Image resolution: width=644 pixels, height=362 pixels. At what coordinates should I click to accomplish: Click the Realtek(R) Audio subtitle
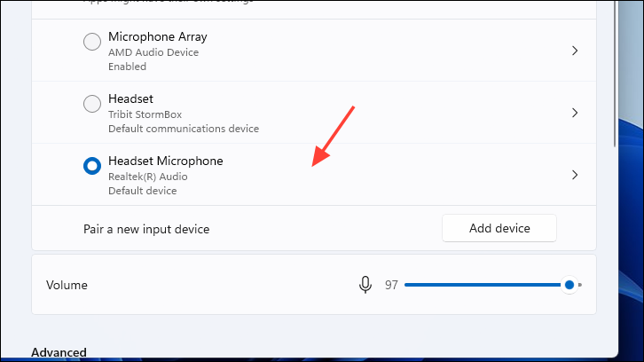(x=147, y=176)
